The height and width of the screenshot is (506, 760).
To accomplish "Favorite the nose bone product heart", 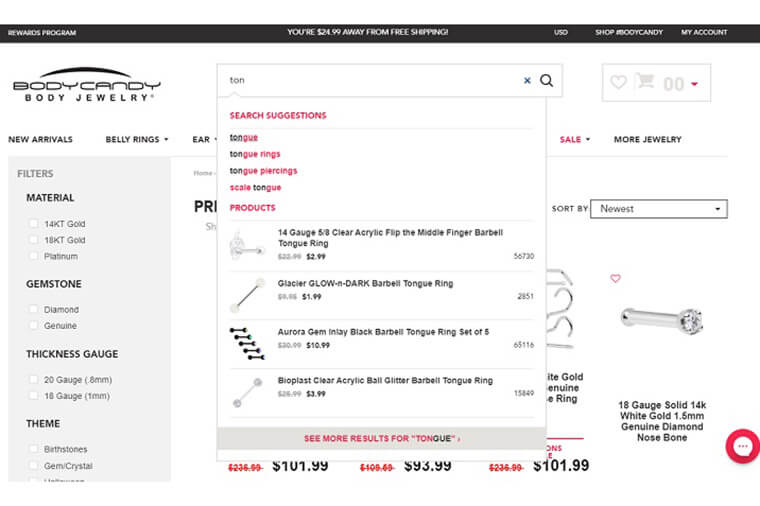I will pyautogui.click(x=615, y=278).
